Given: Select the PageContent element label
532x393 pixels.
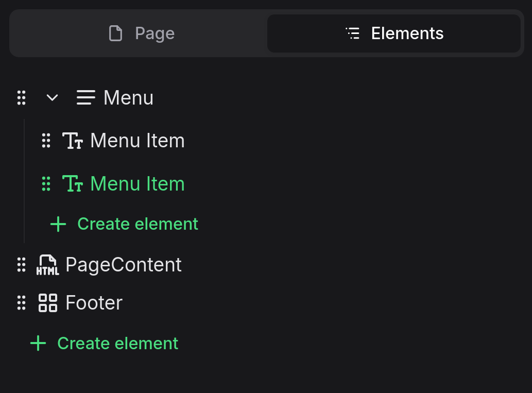Looking at the screenshot, I should [124, 265].
